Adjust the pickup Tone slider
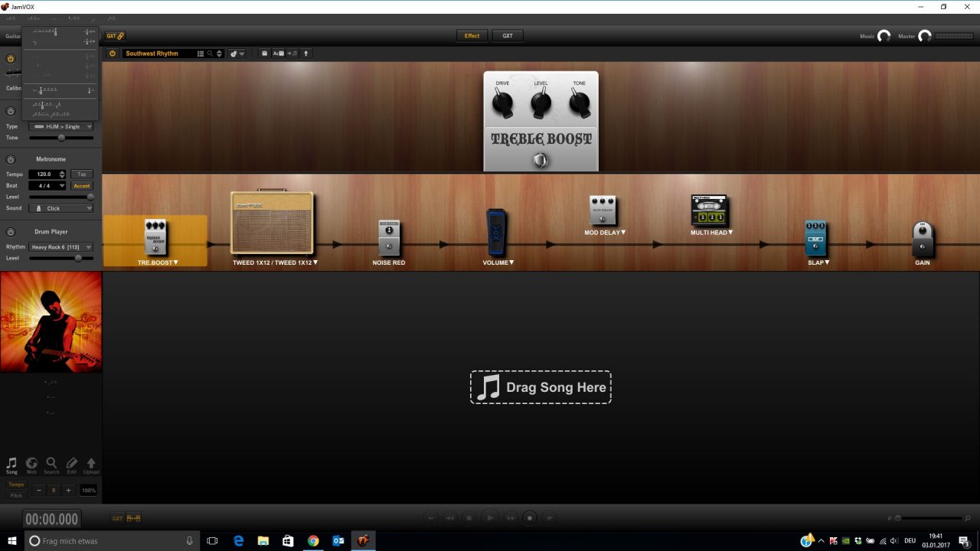980x551 pixels. (61, 138)
